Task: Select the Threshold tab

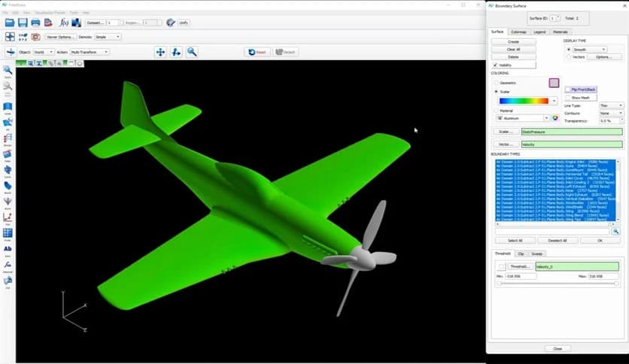Action: coord(503,253)
